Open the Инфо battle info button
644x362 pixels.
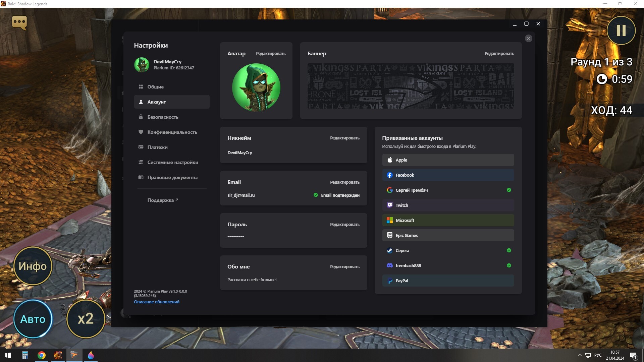click(x=33, y=266)
